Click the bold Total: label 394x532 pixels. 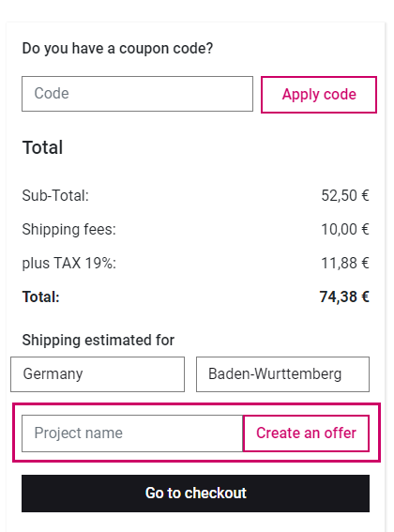(x=40, y=296)
